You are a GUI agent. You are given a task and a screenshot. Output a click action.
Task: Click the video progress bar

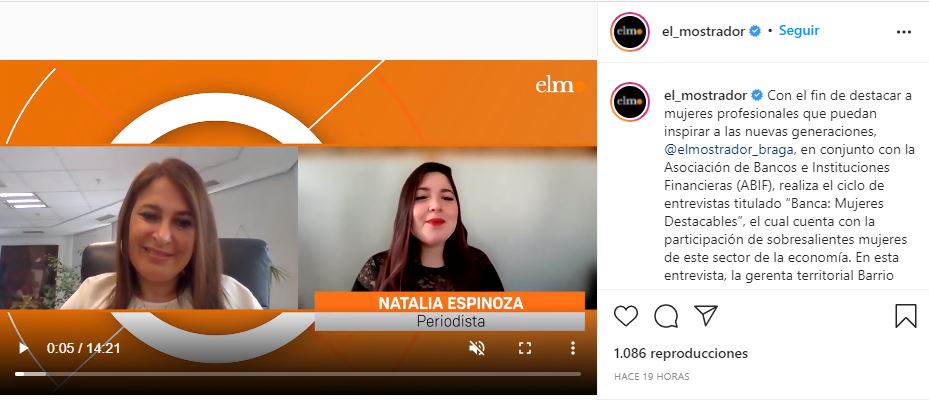tap(298, 374)
